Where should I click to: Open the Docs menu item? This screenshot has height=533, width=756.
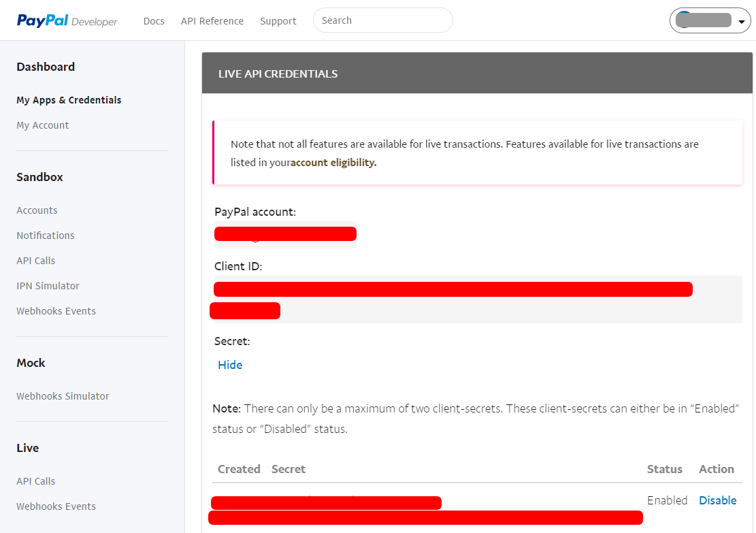pyautogui.click(x=154, y=21)
